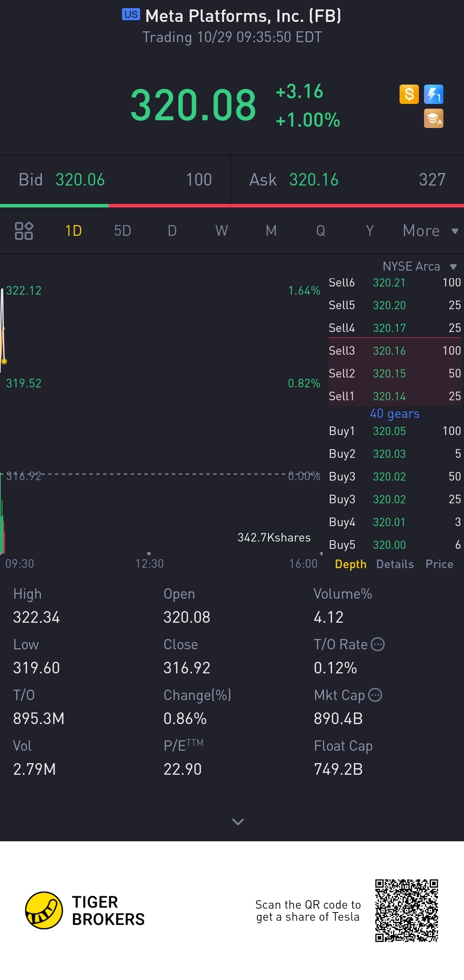464x980 pixels.
Task: Tap the orange stacked layers icon
Action: [433, 119]
